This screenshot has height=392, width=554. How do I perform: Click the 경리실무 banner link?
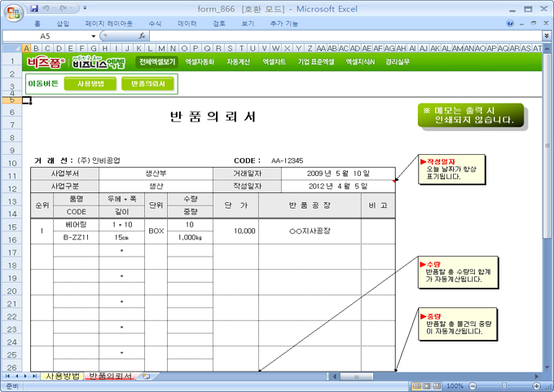398,62
